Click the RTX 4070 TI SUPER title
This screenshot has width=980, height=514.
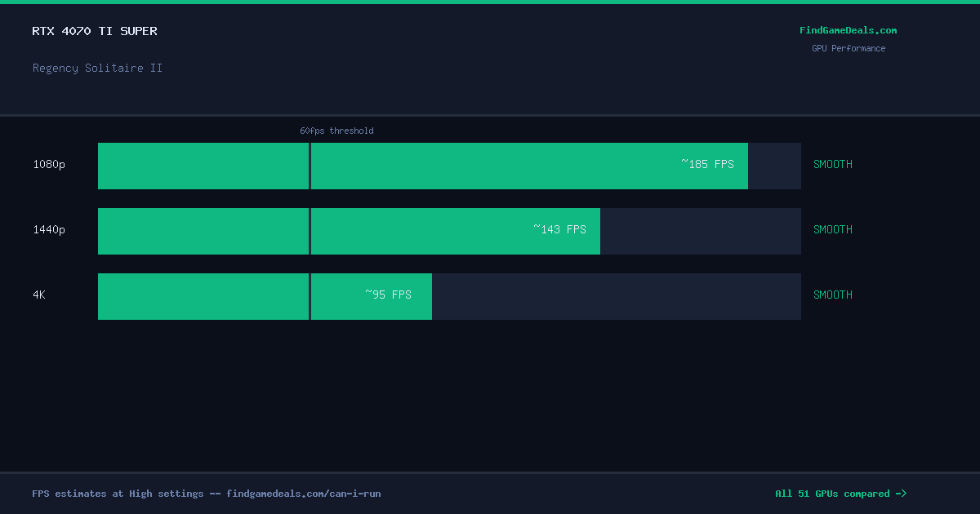pyautogui.click(x=95, y=31)
